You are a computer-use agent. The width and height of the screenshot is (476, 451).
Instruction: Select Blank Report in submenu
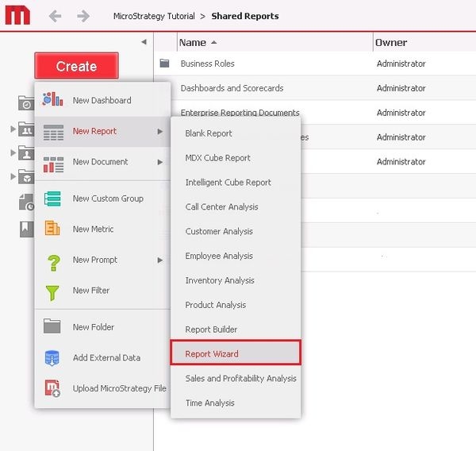236,133
